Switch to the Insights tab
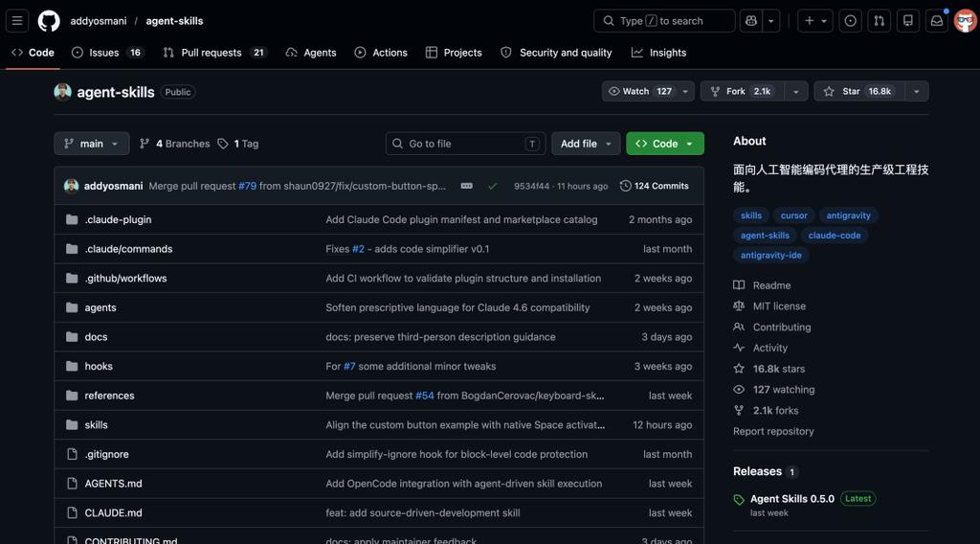Viewport: 980px width, 544px height. point(658,53)
